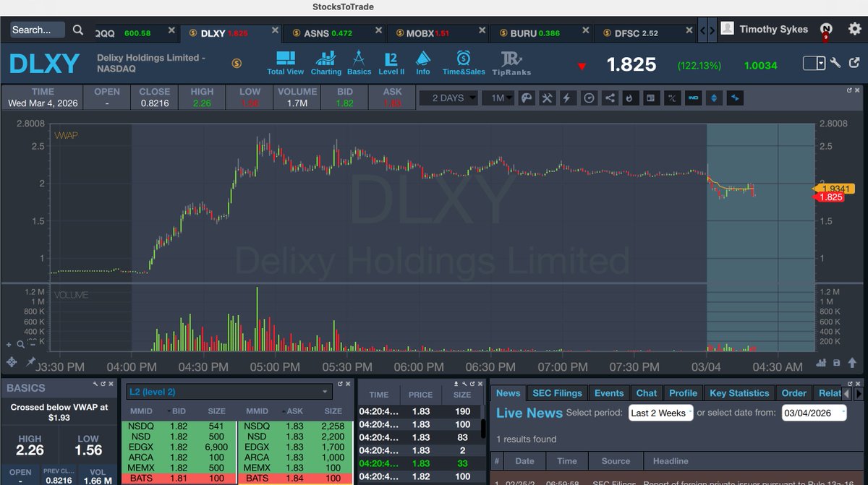868x485 pixels.
Task: Switch to the SEC Filings tab
Action: click(x=557, y=393)
